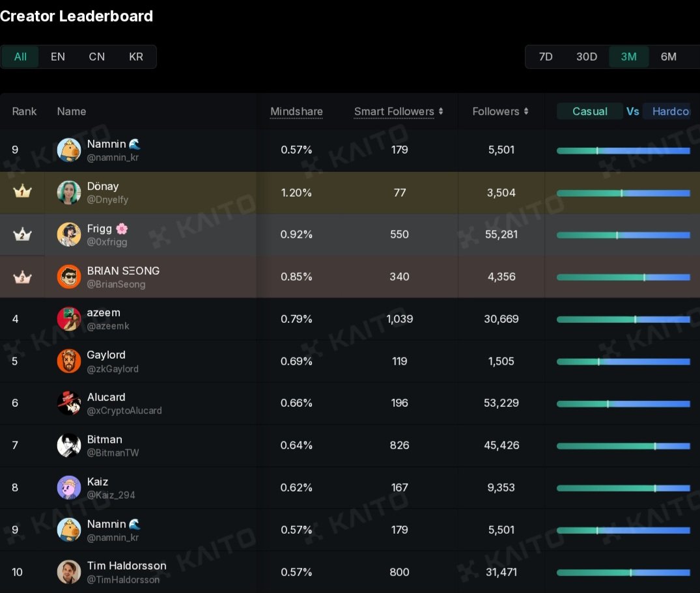This screenshot has width=700, height=593.
Task: Click Kaiz's followers count 9,353
Action: (x=501, y=488)
